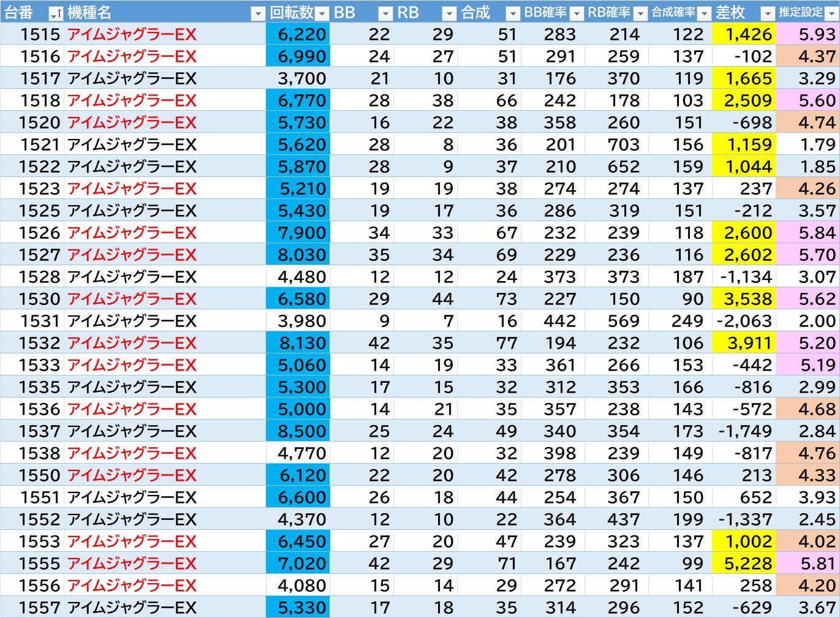The height and width of the screenshot is (618, 840).
Task: Open the 差枚 column filter dropdown
Action: coord(768,13)
